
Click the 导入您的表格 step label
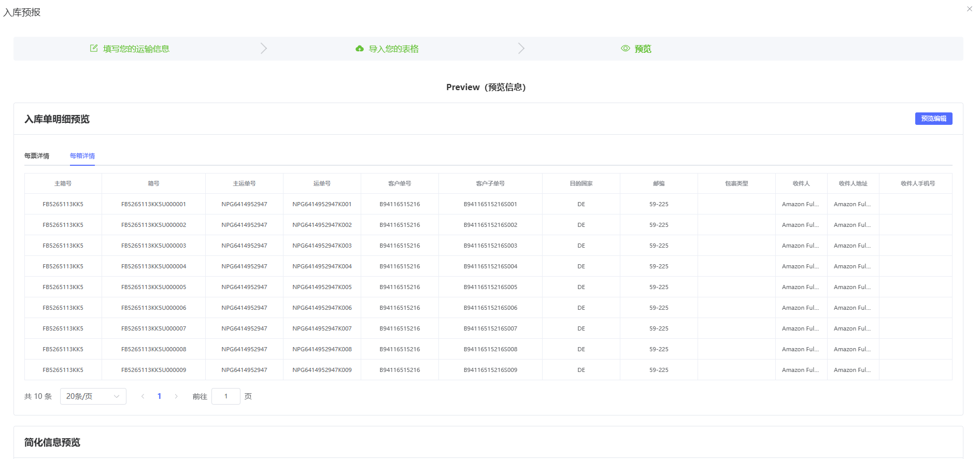pyautogui.click(x=393, y=49)
